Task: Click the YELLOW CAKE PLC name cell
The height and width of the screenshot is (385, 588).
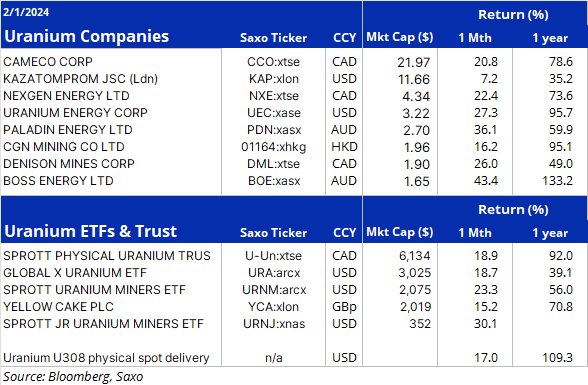Action: [58, 307]
